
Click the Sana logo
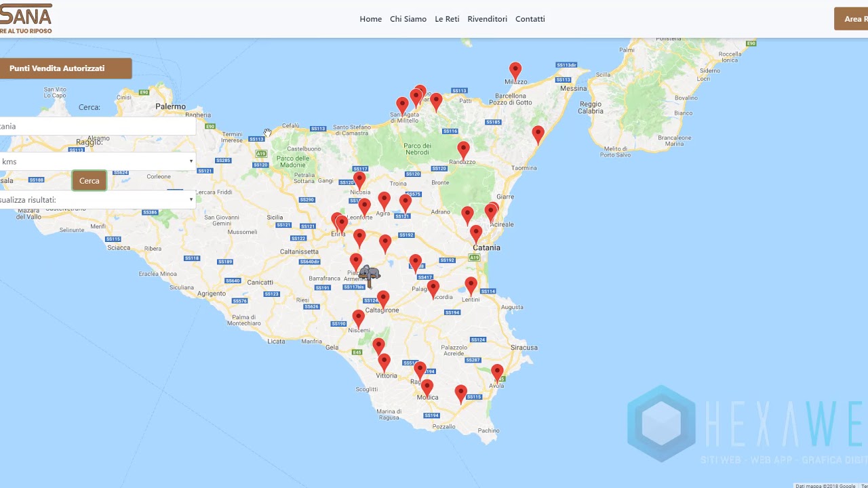26,18
